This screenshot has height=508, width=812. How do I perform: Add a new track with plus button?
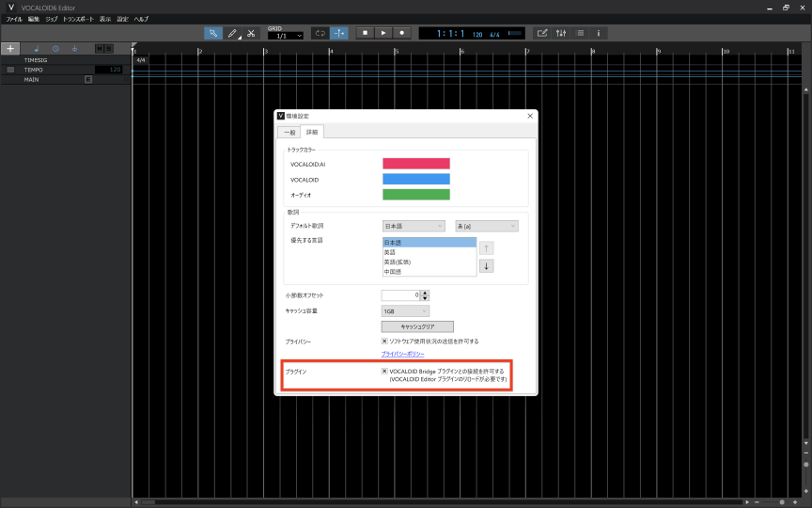[10, 48]
